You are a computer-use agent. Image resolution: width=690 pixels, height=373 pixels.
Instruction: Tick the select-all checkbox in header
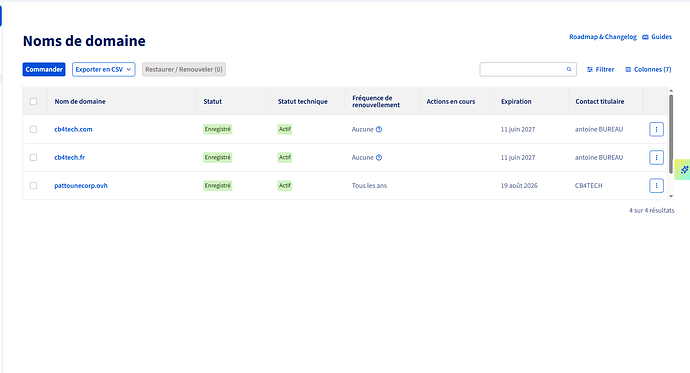33,102
